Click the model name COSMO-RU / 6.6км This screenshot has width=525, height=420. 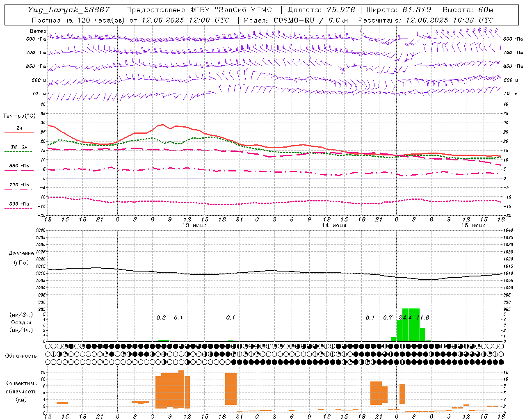pyautogui.click(x=311, y=20)
